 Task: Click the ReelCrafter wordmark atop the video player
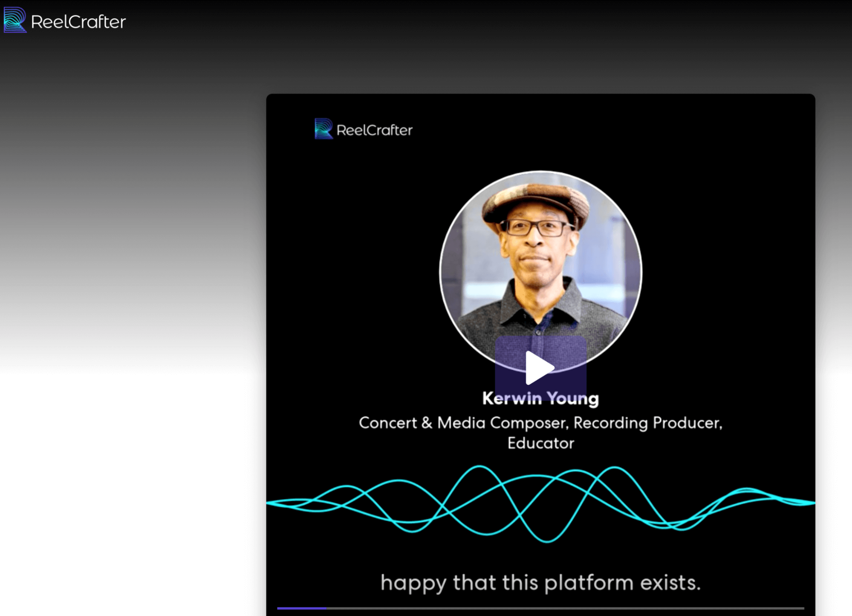tap(374, 130)
